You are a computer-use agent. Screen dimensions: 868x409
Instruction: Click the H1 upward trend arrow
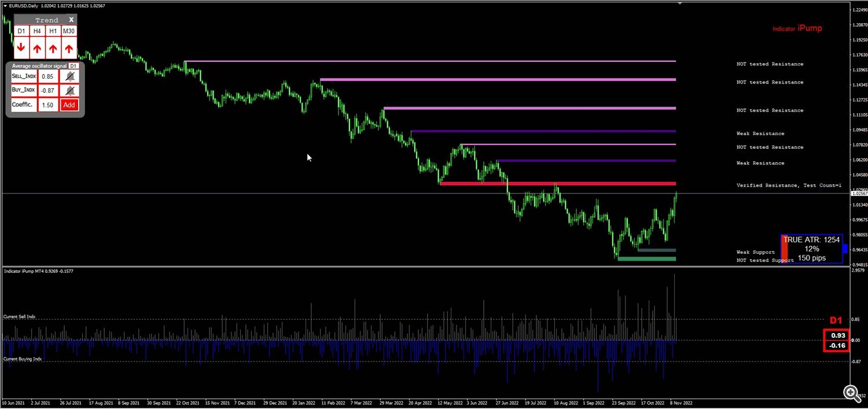[53, 48]
